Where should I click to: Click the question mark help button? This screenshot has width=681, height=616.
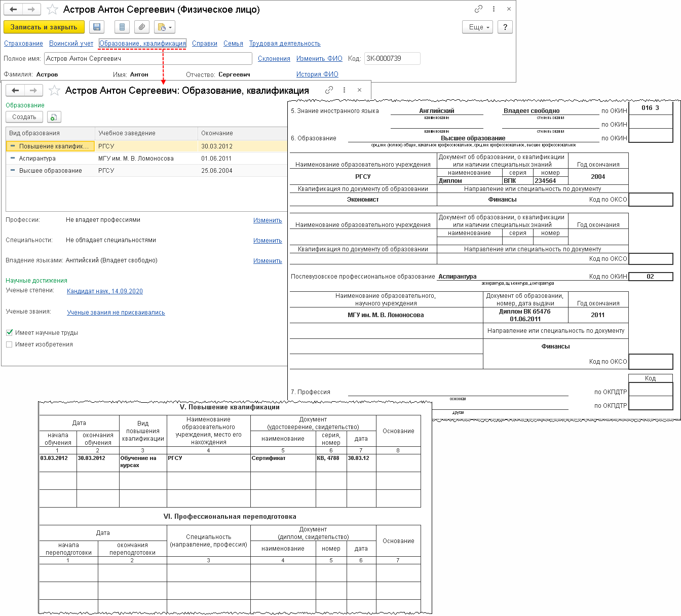505,27
